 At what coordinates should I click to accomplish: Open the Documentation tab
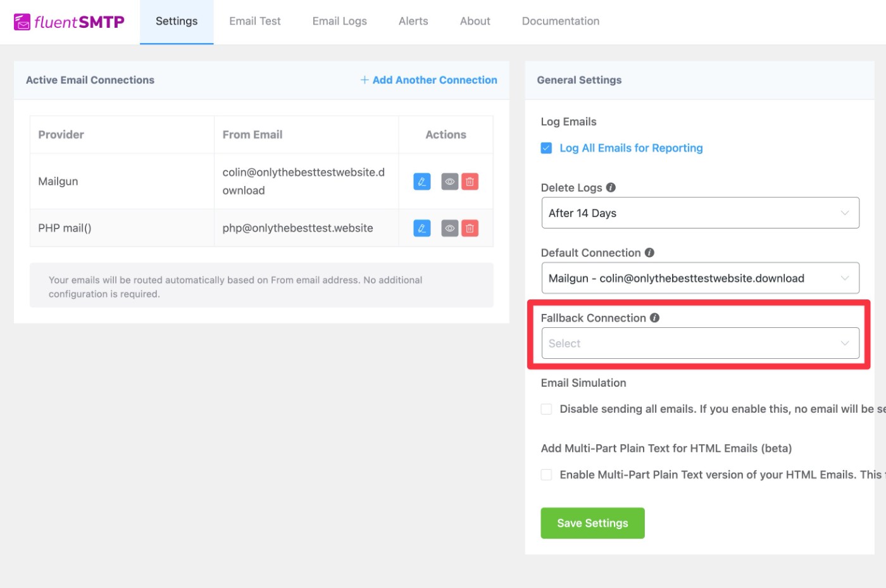pyautogui.click(x=561, y=22)
